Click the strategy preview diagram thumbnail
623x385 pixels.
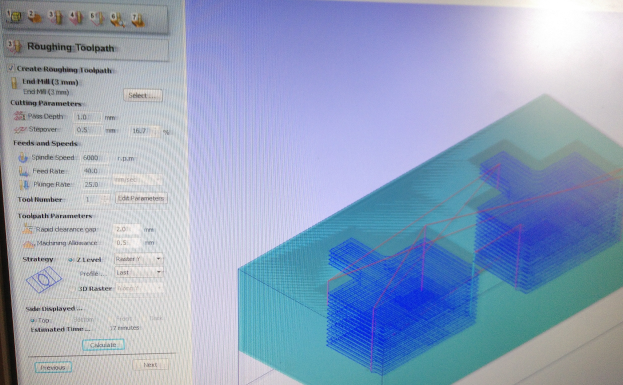pos(44,279)
